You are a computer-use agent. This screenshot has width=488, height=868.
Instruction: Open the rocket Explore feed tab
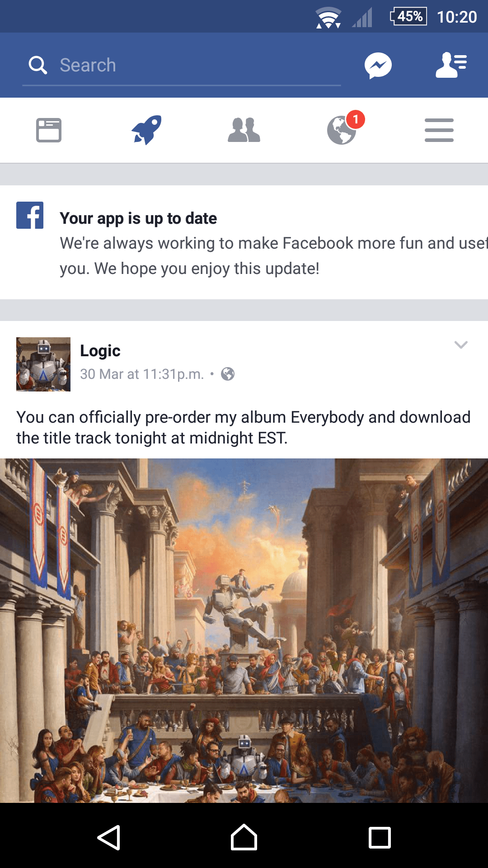click(146, 130)
